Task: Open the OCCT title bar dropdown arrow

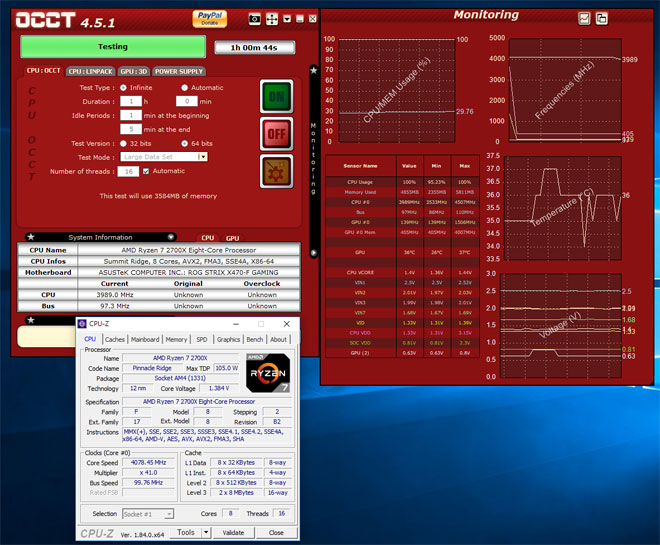Action: point(287,19)
